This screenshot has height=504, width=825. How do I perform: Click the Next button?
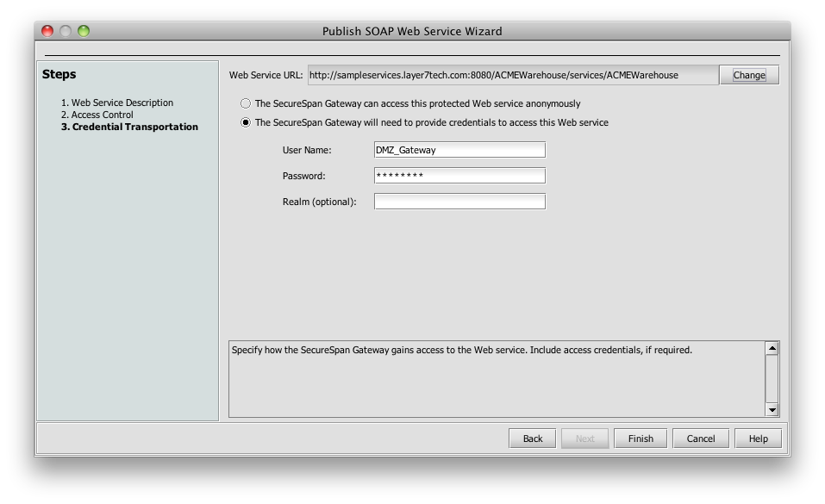pos(585,439)
